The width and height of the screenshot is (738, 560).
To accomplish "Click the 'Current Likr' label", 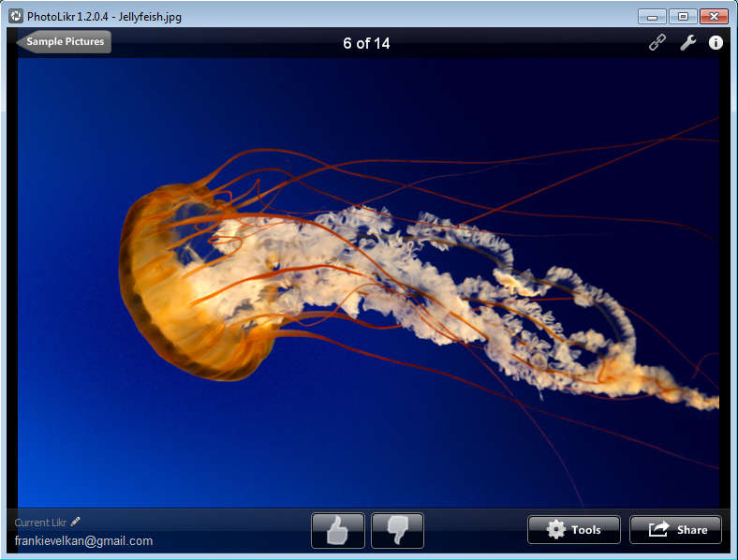I will tap(40, 523).
